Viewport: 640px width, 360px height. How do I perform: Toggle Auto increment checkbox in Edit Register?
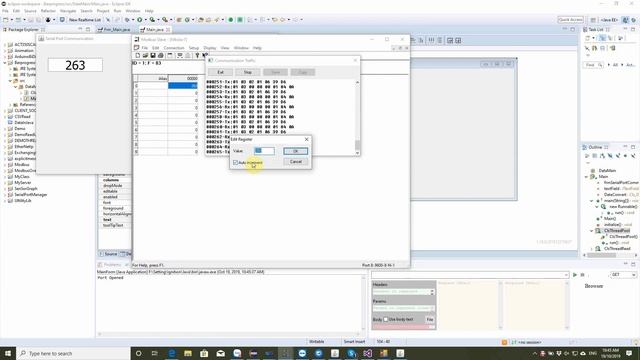tap(236, 162)
